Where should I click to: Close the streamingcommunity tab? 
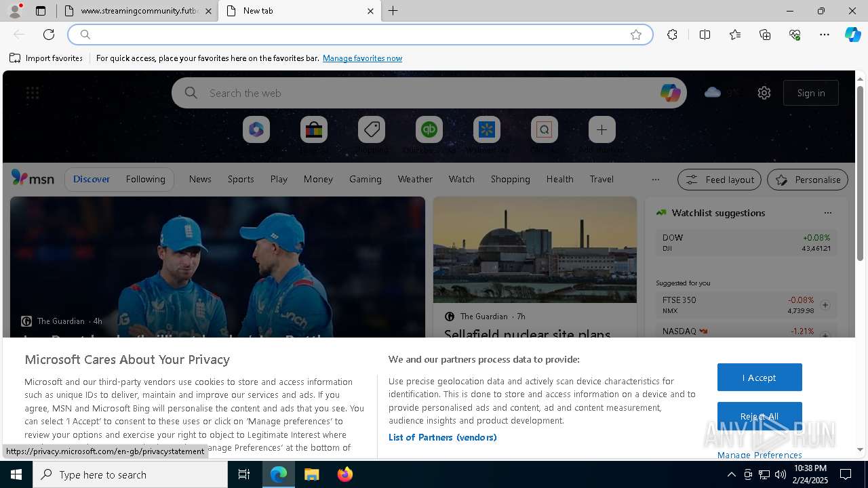point(208,11)
